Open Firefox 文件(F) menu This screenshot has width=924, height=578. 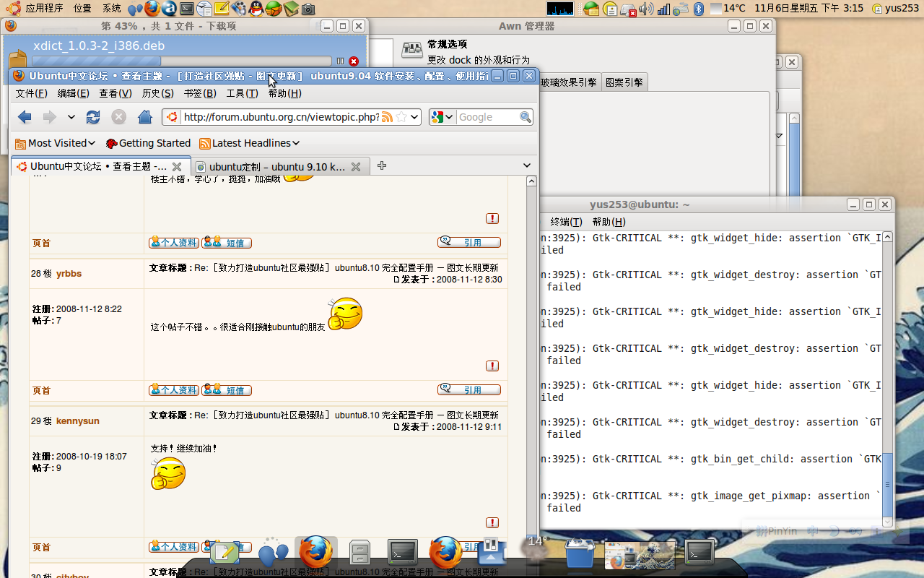tap(32, 93)
